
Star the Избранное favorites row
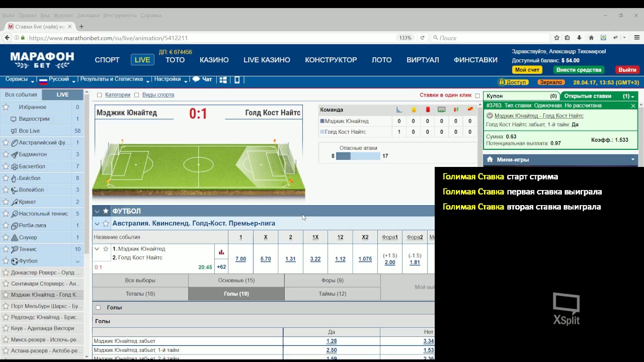(x=6, y=107)
